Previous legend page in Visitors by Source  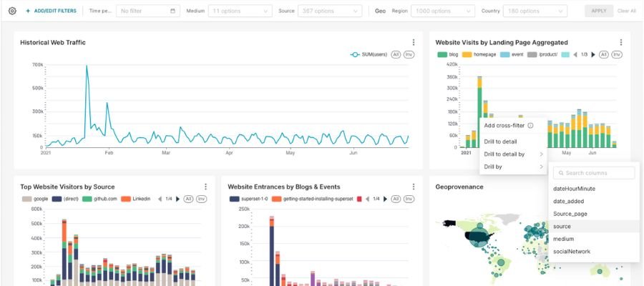(160, 199)
